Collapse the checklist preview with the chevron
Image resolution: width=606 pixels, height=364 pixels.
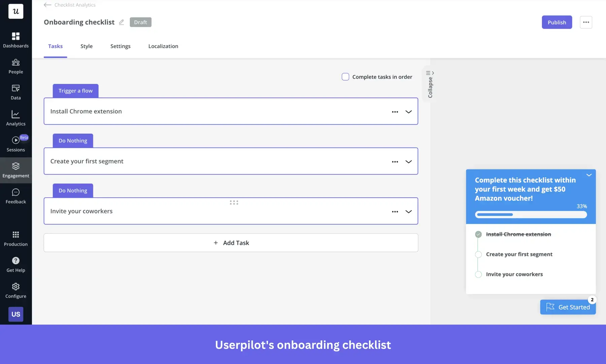(589, 175)
